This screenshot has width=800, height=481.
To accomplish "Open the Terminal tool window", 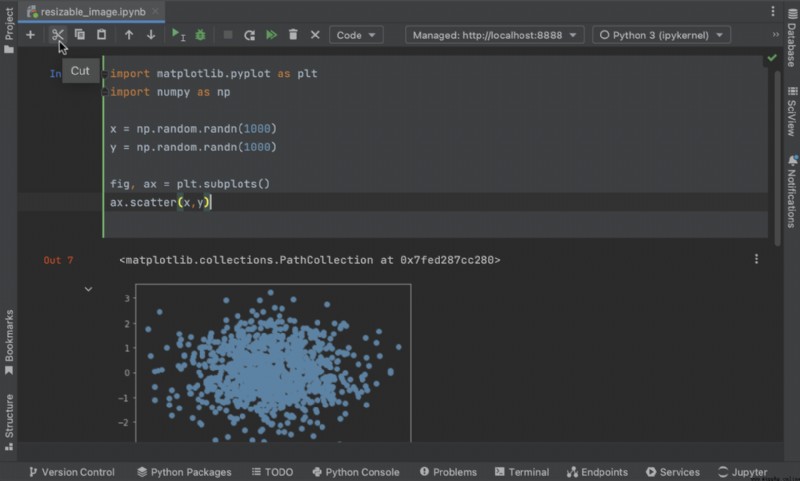I will (x=522, y=472).
